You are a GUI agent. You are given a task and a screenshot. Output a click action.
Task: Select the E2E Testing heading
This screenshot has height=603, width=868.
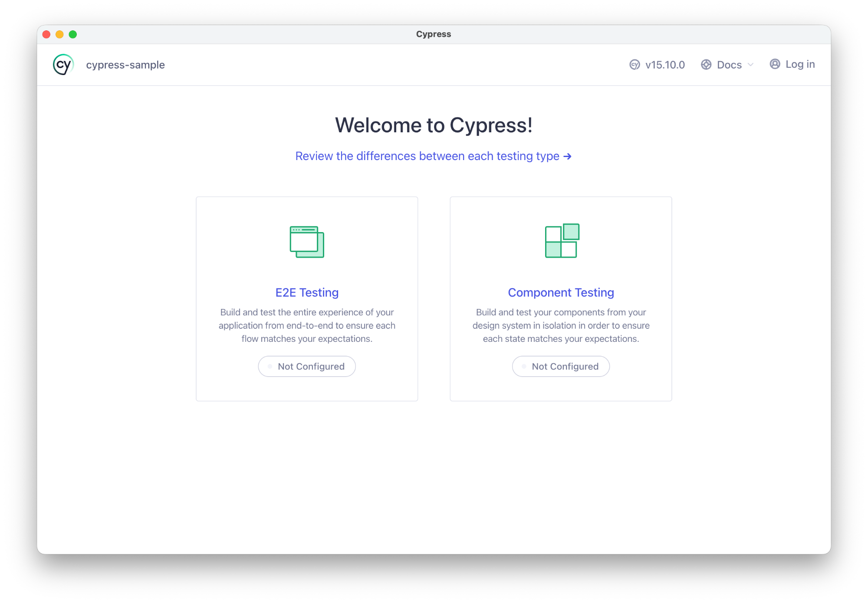pyautogui.click(x=307, y=292)
